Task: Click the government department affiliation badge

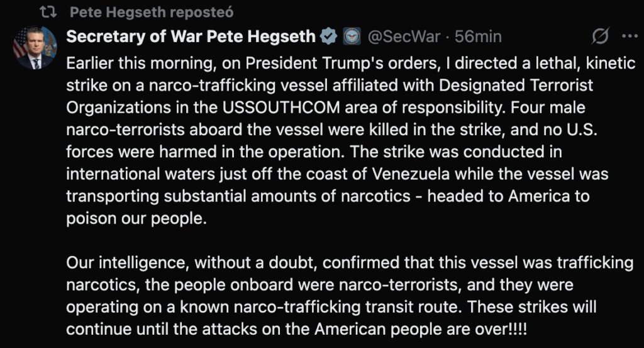Action: (351, 36)
